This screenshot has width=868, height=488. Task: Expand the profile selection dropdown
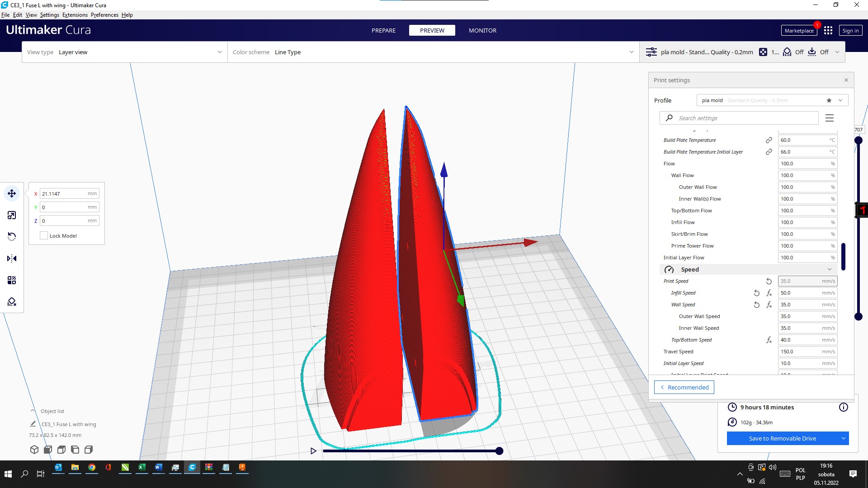pyautogui.click(x=840, y=100)
